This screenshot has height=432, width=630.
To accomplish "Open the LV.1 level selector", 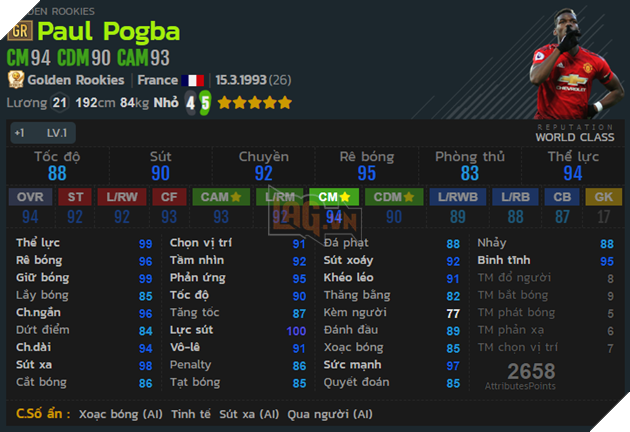I will point(57,133).
